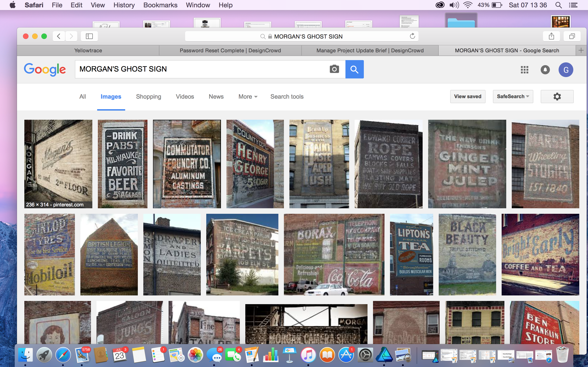The height and width of the screenshot is (367, 588).
Task: Open the settings gear in results bar
Action: pos(557,97)
